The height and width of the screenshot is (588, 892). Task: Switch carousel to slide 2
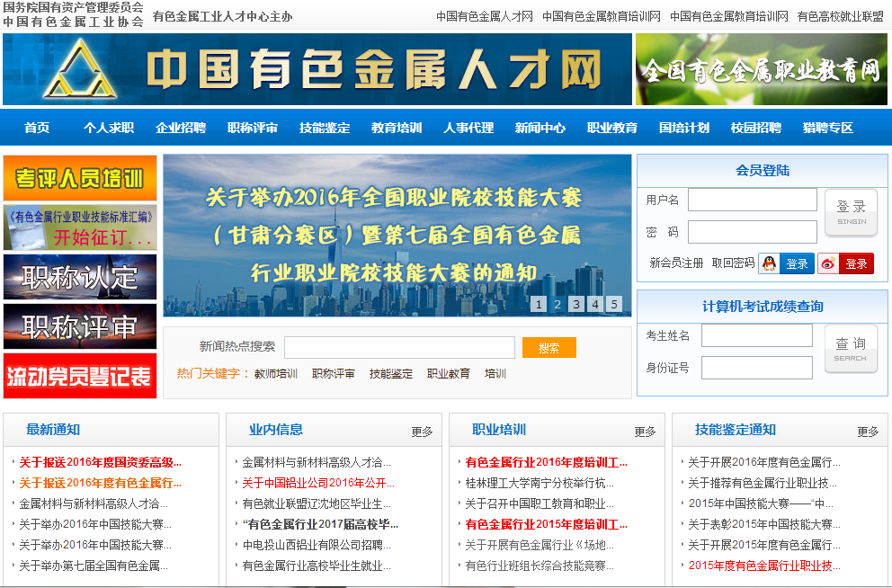coord(557,304)
